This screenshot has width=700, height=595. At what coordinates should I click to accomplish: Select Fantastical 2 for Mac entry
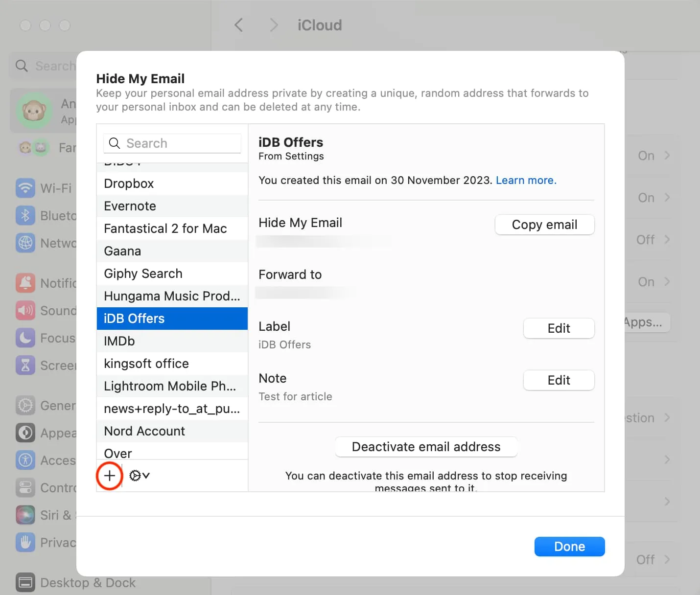tap(172, 229)
